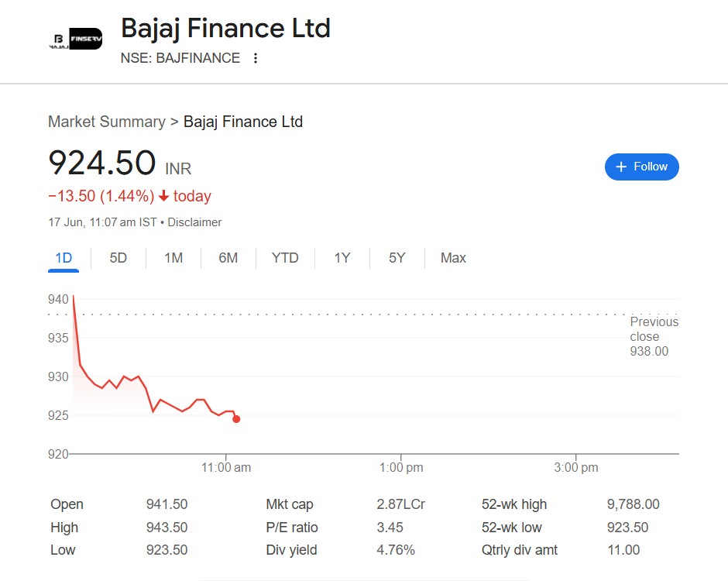Switch to the 1Y chart tab
Viewport: 728px width, 581px height.
point(342,258)
